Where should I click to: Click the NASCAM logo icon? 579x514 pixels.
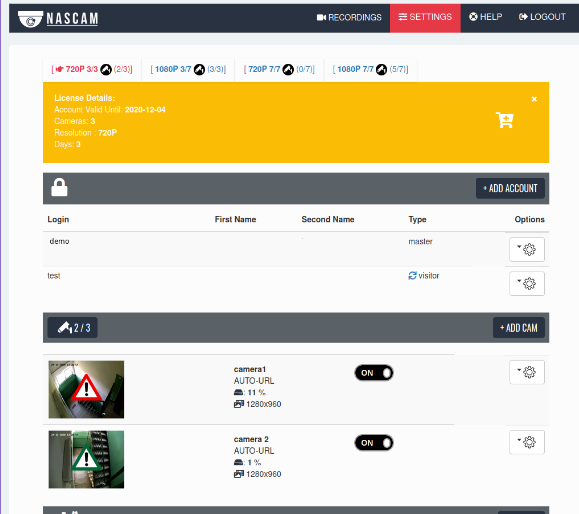pyautogui.click(x=30, y=18)
